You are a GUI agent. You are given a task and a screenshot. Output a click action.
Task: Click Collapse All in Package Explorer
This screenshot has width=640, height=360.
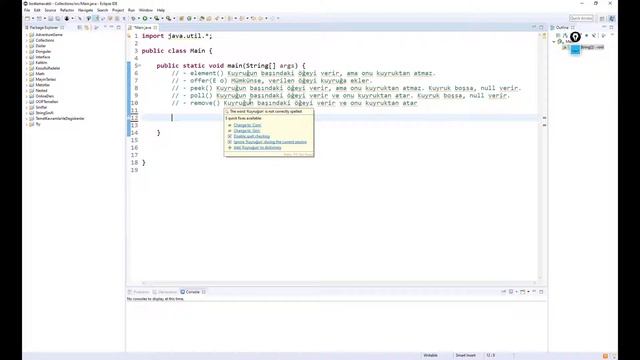pyautogui.click(x=80, y=27)
